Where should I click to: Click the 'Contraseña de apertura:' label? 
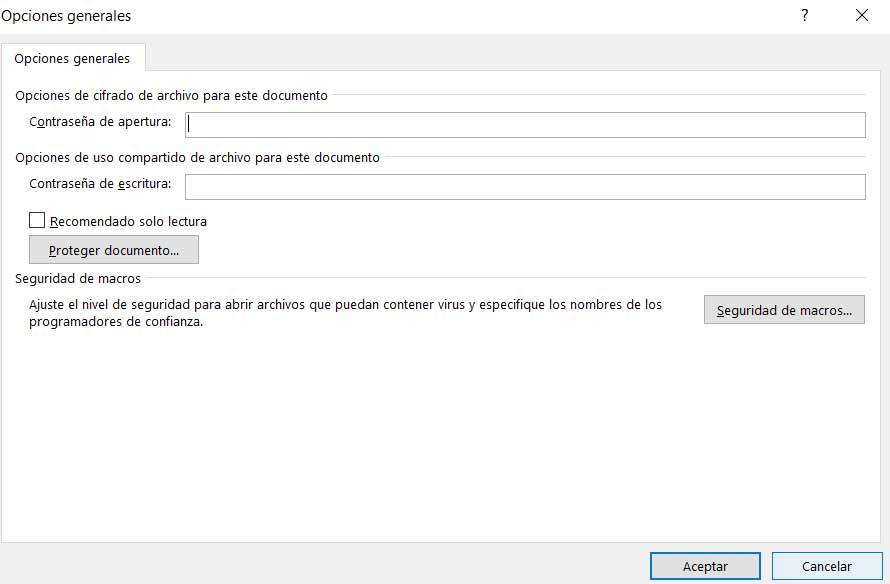(100, 121)
